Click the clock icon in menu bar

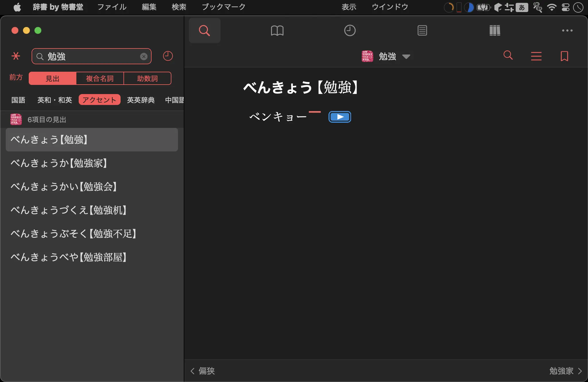tap(578, 7)
